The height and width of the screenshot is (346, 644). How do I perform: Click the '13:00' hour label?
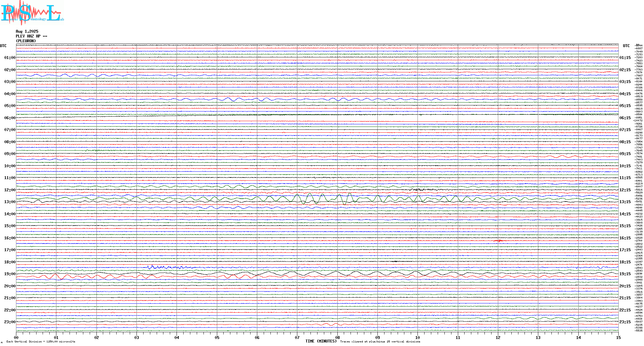pyautogui.click(x=10, y=202)
